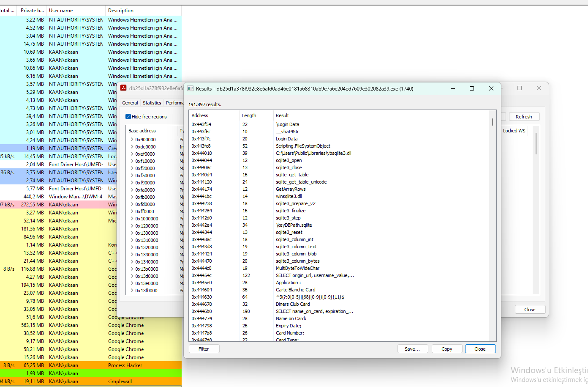This screenshot has width=588, height=387.
Task: Click Close in the properties window
Action: click(x=530, y=310)
